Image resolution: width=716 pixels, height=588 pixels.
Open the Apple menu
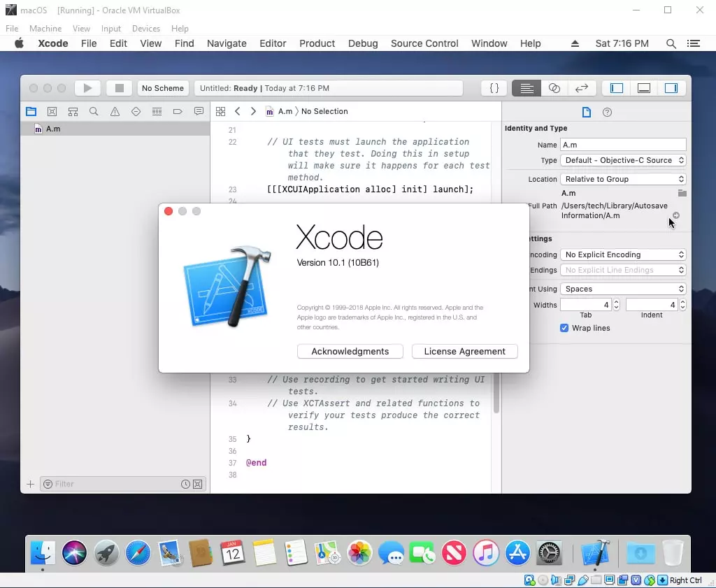click(19, 43)
